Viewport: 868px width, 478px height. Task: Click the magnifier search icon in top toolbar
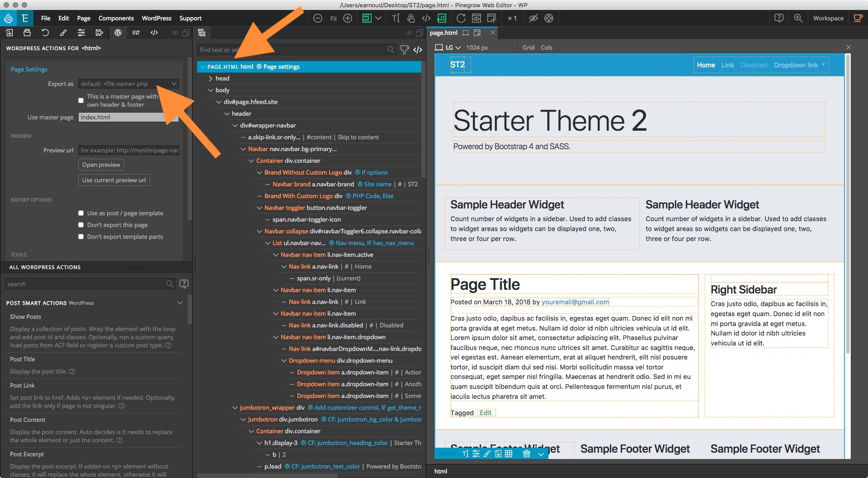(798, 18)
